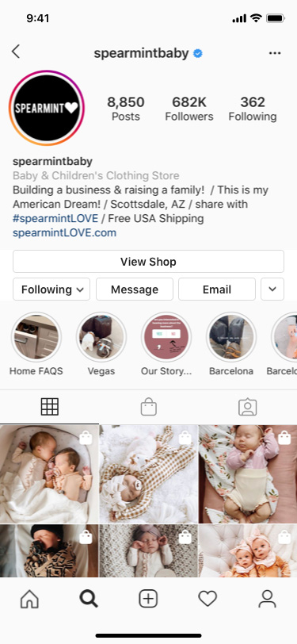The image size is (297, 644).
Task: View the Spearmint profile picture story
Action: click(x=47, y=108)
